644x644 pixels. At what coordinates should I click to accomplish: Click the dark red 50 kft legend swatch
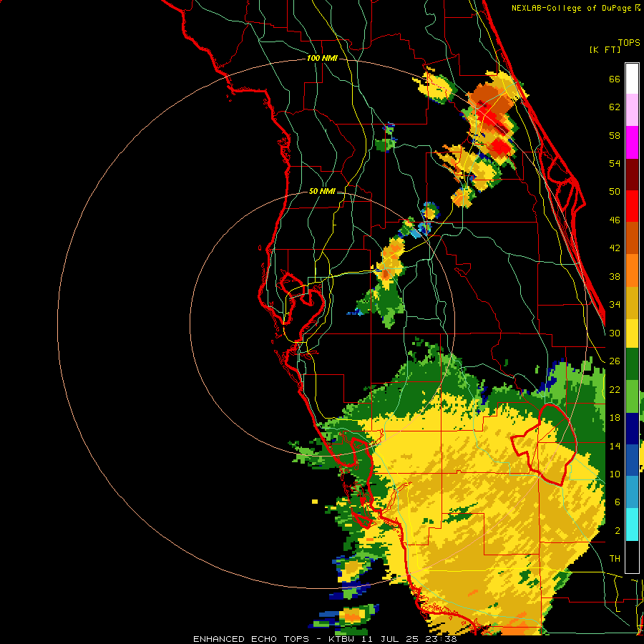tap(632, 175)
